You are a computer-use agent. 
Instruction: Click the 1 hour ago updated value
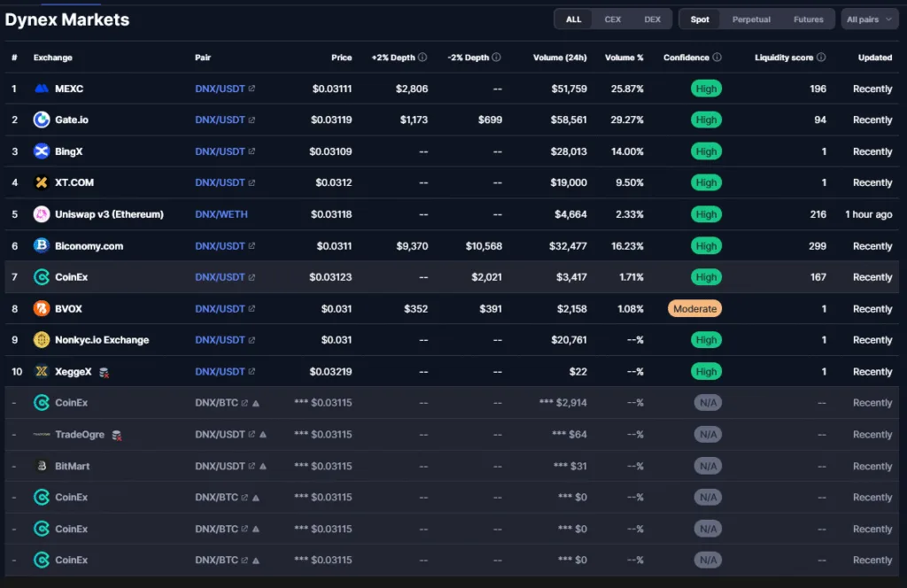pos(868,214)
